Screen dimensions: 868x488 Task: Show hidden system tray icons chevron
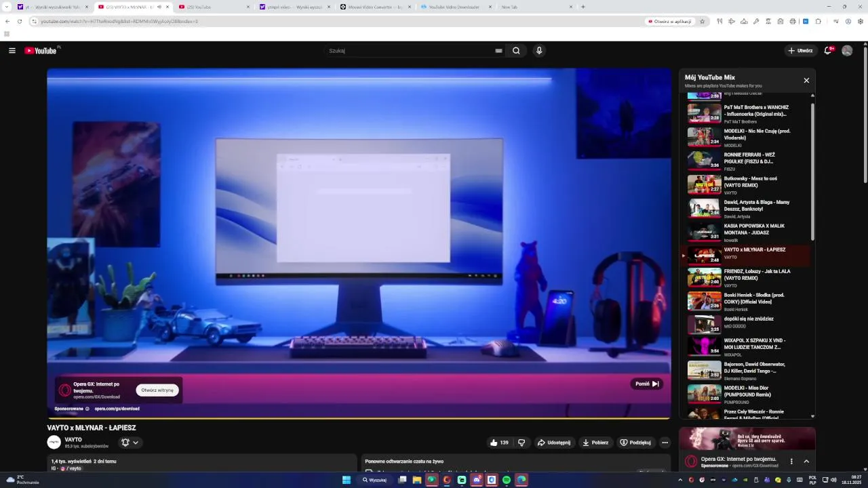coord(681,480)
